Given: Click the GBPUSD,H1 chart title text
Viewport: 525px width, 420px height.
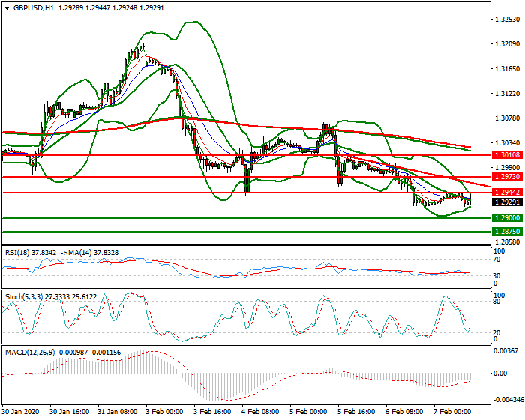Looking at the screenshot, I should click(34, 7).
